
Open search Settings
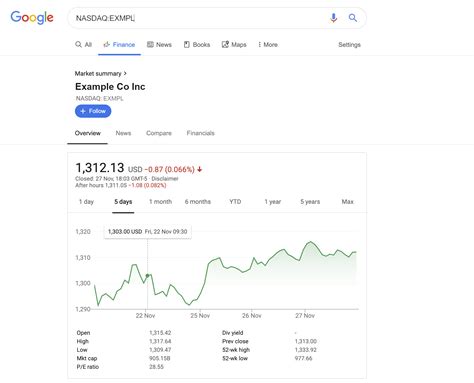click(x=349, y=44)
